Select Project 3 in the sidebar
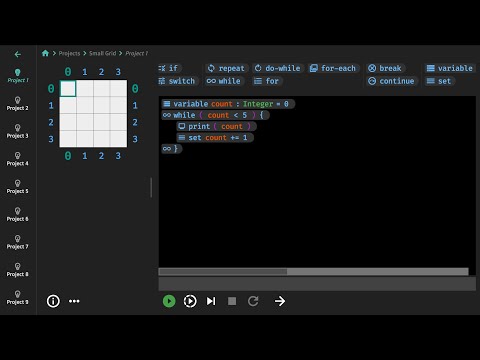The width and height of the screenshot is (480, 360). (x=18, y=131)
